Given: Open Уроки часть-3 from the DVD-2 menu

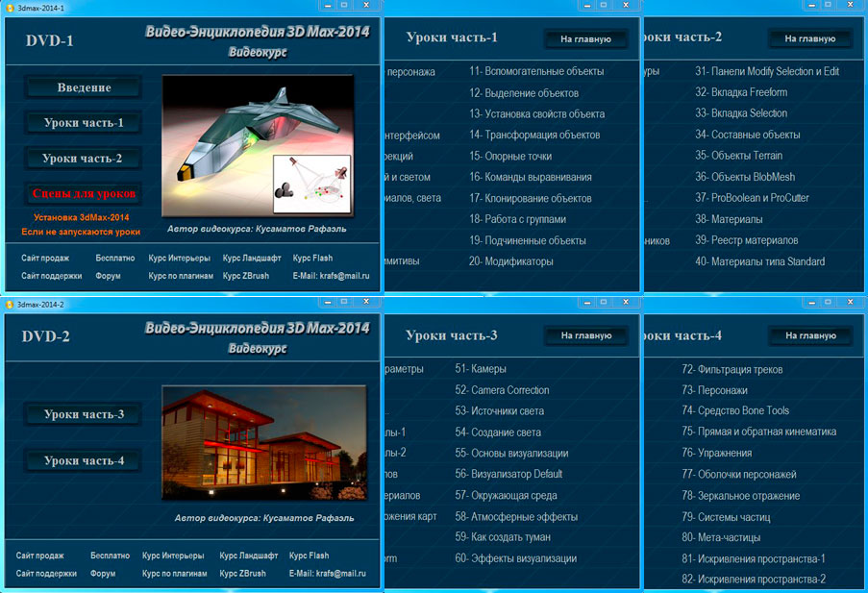Looking at the screenshot, I should point(84,414).
